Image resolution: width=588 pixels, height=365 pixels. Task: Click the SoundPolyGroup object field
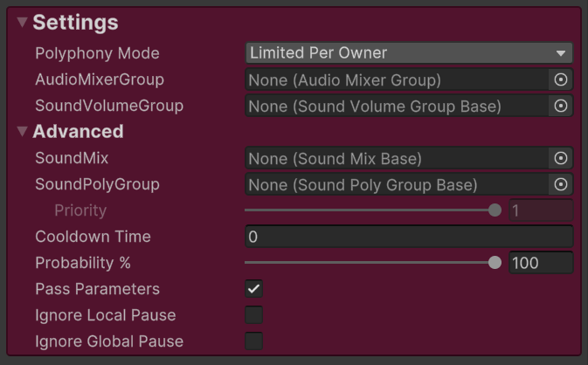pos(398,184)
